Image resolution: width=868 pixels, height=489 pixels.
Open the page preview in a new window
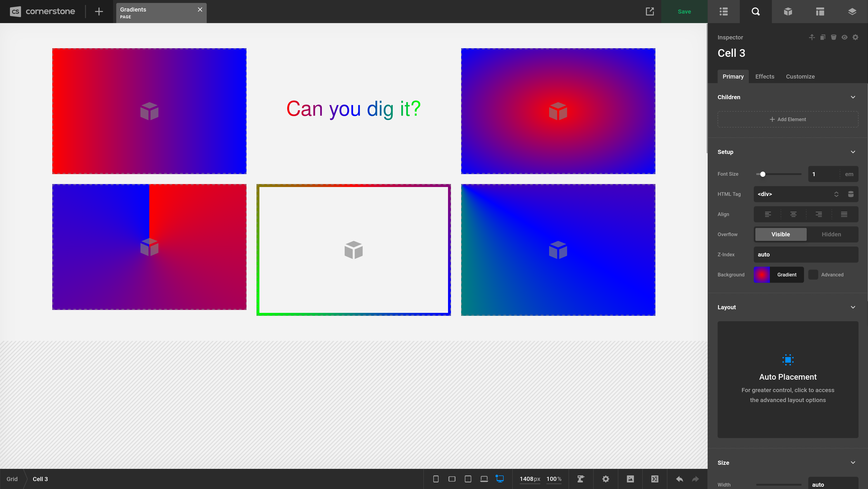click(x=650, y=11)
